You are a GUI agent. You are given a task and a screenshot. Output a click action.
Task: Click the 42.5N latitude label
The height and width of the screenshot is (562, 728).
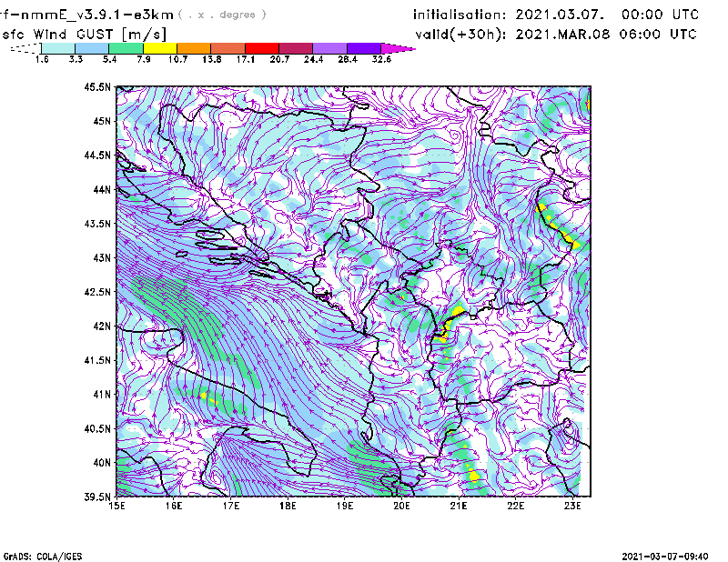pos(97,292)
